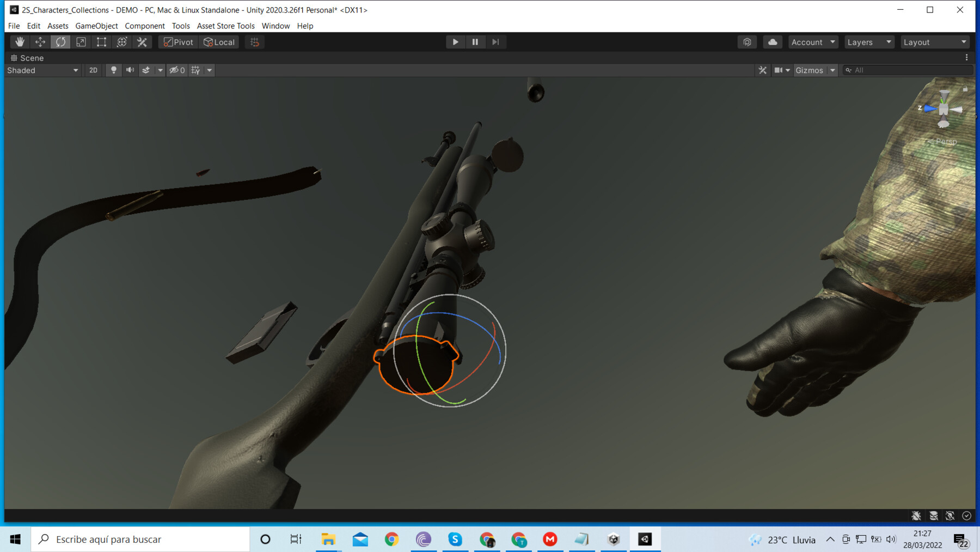
Task: Open the Shaded draw mode dropdown
Action: [x=42, y=70]
